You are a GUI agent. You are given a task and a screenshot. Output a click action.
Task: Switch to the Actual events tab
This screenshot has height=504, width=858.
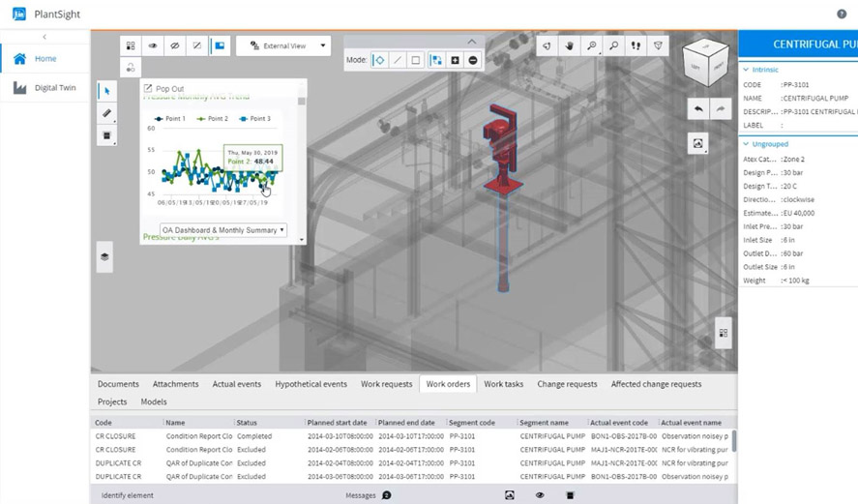[237, 384]
